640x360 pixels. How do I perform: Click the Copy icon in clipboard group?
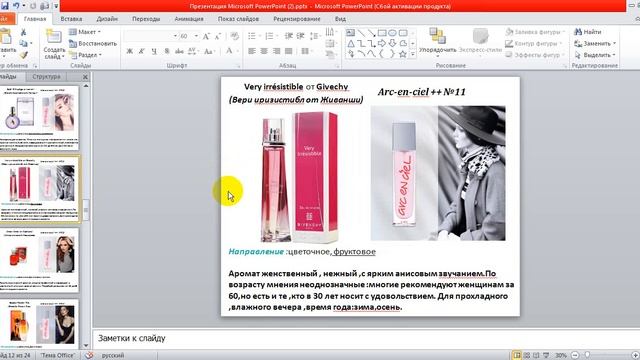tap(23, 43)
